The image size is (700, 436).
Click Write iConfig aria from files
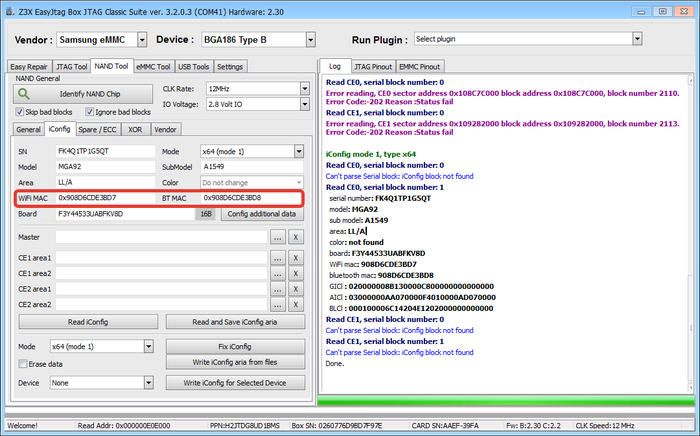(235, 362)
